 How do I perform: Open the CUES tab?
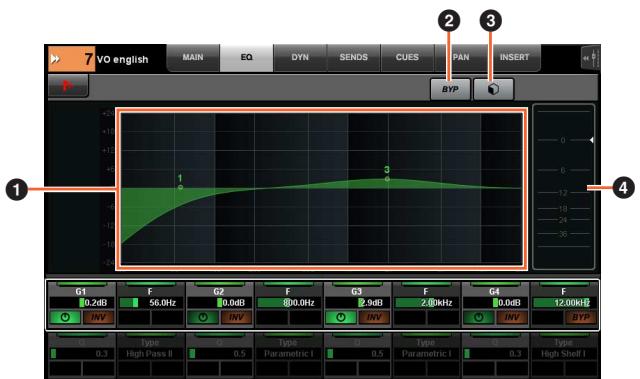pyautogui.click(x=407, y=58)
